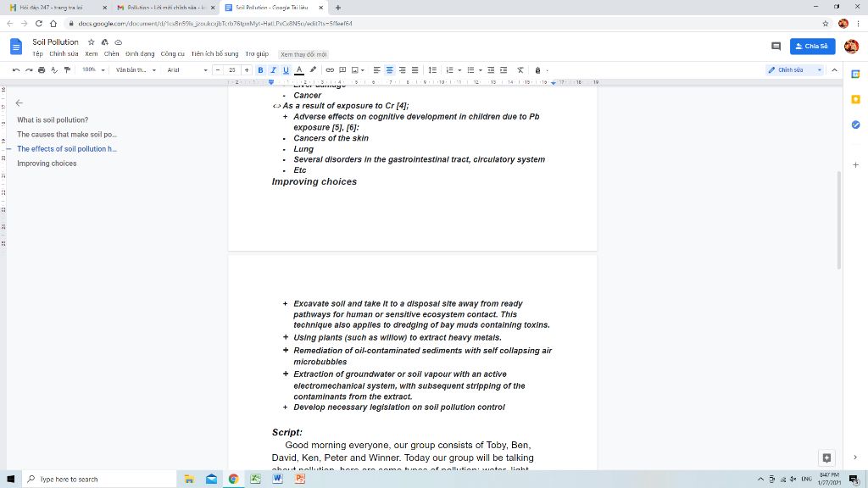The image size is (868, 488).
Task: Increase the indent level
Action: pyautogui.click(x=504, y=70)
